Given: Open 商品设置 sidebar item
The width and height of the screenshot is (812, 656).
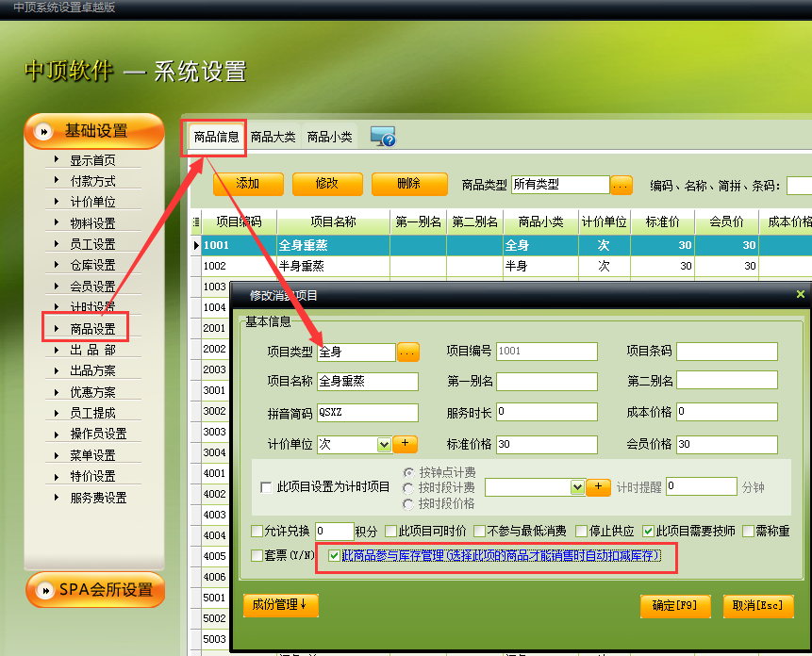Looking at the screenshot, I should tap(92, 329).
